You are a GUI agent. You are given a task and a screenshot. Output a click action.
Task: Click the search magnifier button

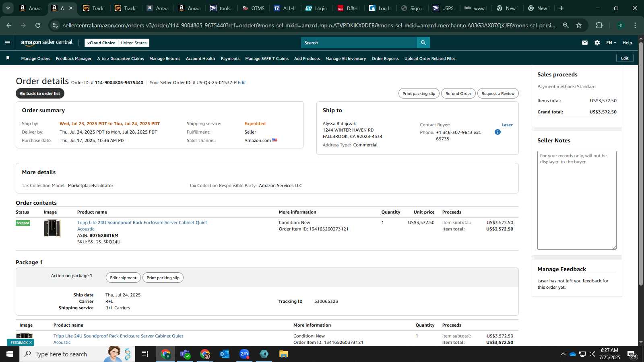(x=423, y=43)
